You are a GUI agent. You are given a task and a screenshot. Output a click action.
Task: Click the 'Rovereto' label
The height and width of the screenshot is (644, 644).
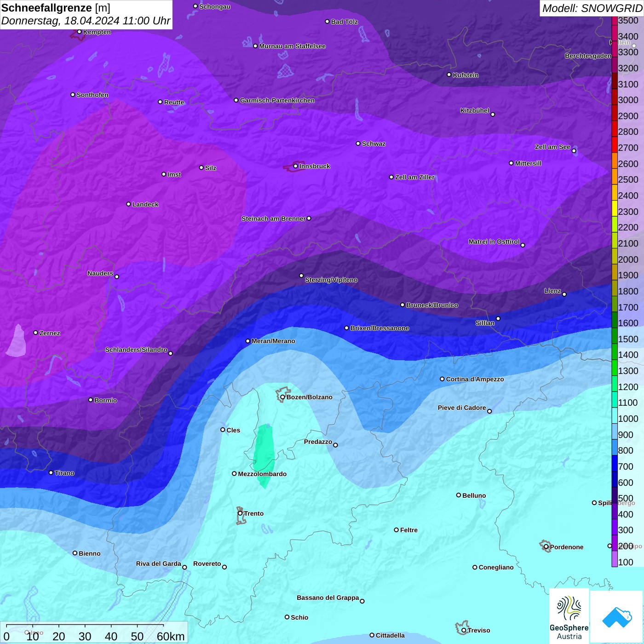(207, 563)
